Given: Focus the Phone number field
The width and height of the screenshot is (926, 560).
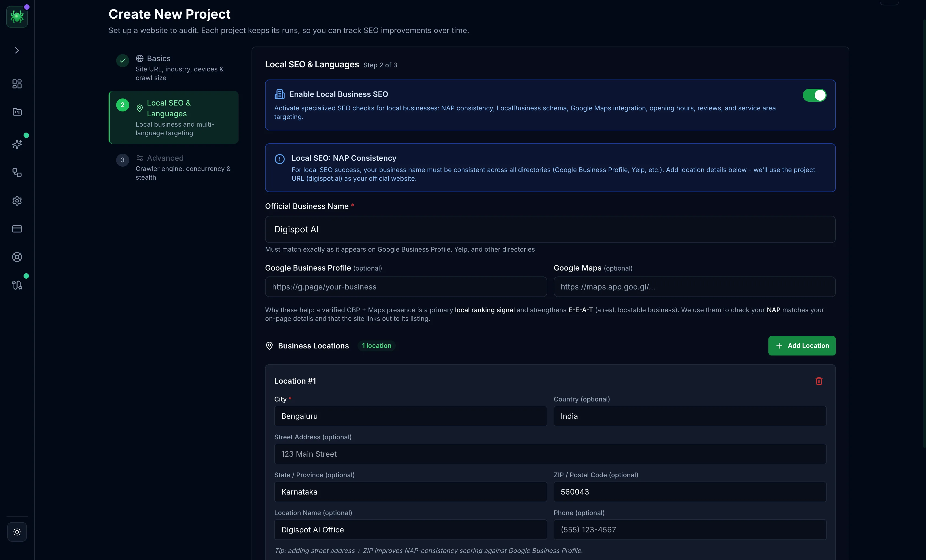Looking at the screenshot, I should [690, 530].
